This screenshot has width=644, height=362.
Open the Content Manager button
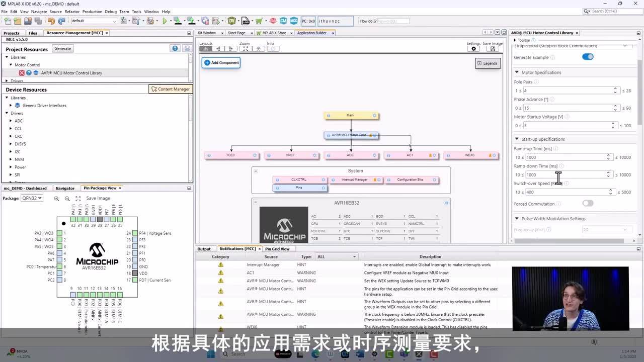pos(170,89)
